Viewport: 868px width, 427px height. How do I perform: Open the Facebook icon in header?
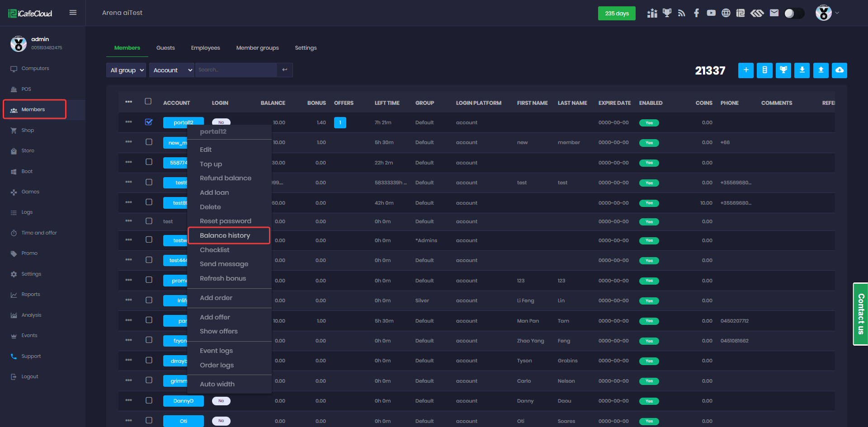tap(696, 13)
